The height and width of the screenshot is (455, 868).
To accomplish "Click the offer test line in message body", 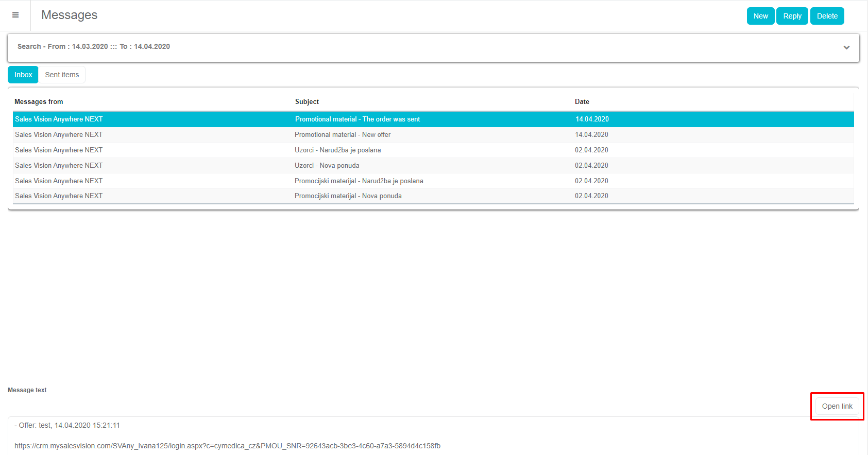I will click(x=67, y=426).
